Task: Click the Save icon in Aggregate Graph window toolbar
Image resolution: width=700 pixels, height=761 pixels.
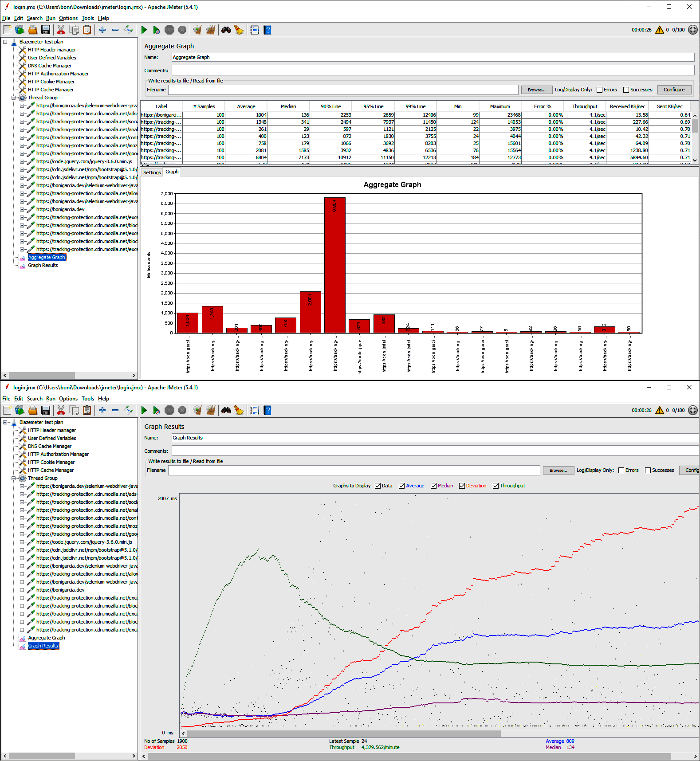Action: click(46, 30)
